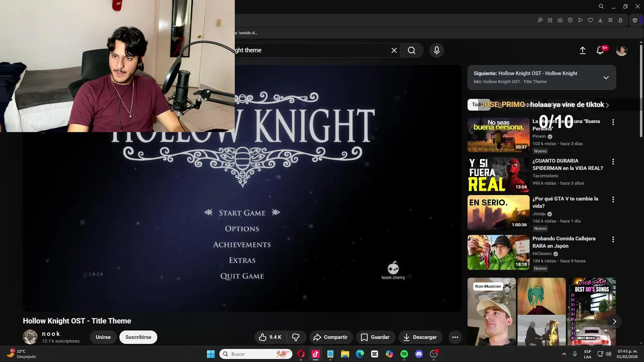
Task: Open 'No seas buena persona' thumbnail
Action: (x=498, y=135)
